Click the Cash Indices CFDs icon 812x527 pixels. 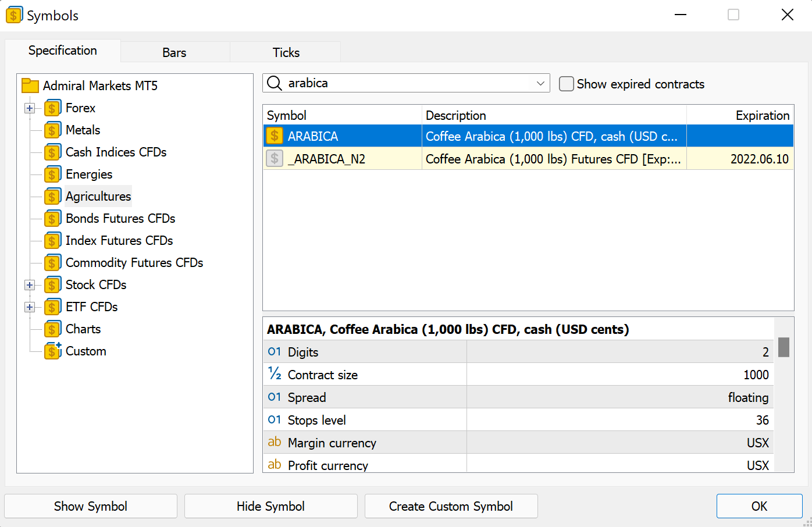click(52, 152)
